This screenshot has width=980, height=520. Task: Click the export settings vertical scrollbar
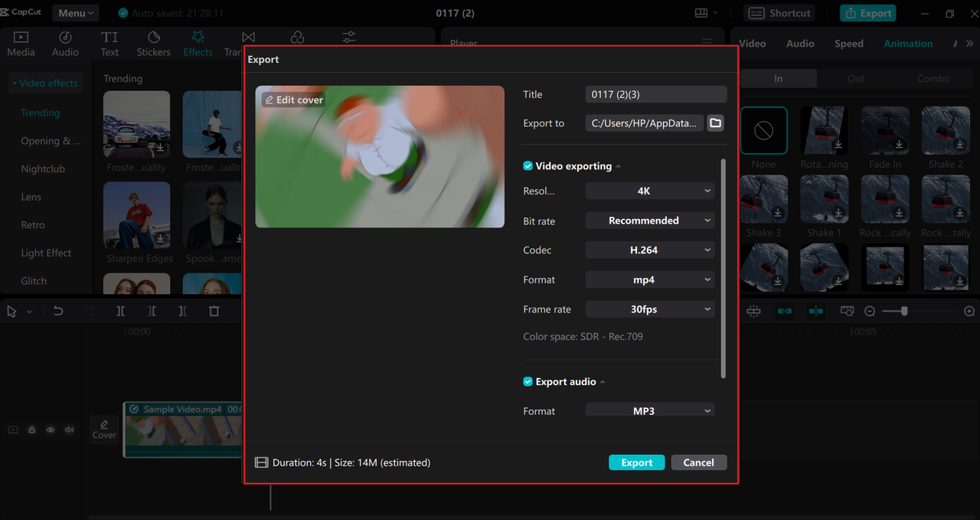[x=723, y=268]
